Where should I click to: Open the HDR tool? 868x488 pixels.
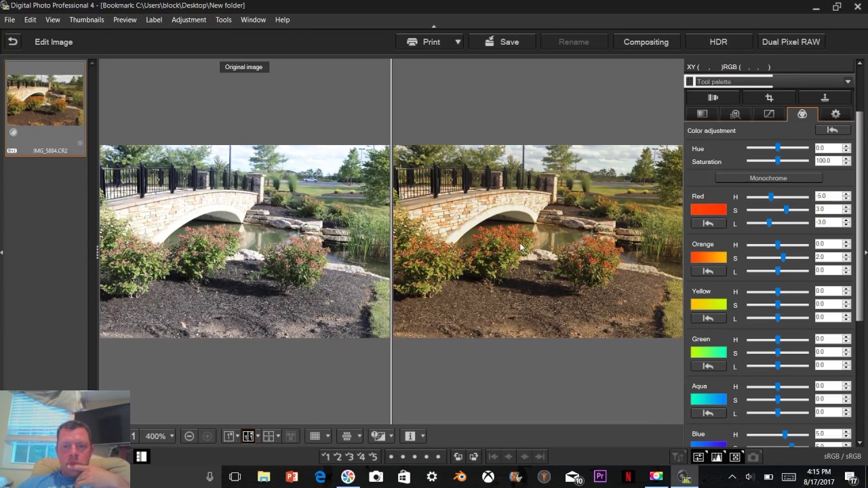(718, 41)
